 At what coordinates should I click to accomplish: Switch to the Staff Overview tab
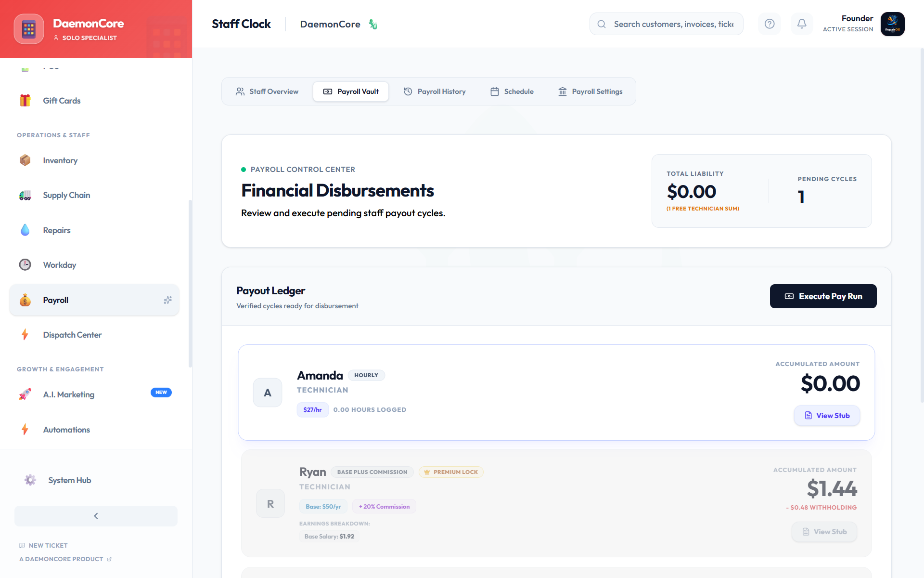click(267, 92)
